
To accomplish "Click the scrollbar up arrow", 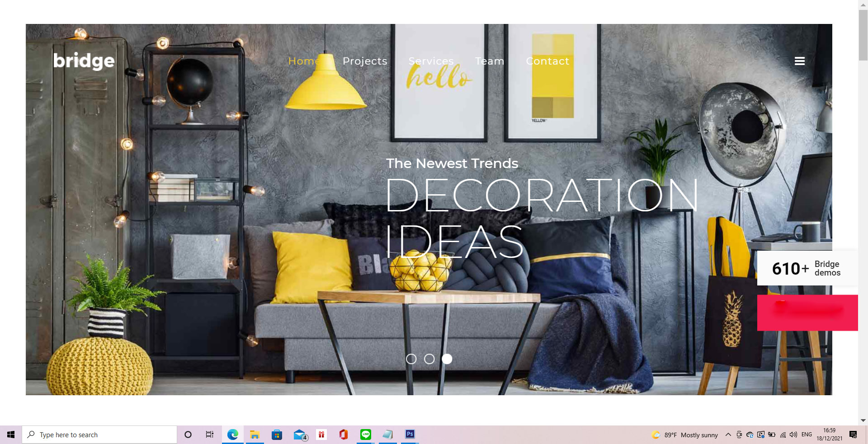I will point(863,4).
